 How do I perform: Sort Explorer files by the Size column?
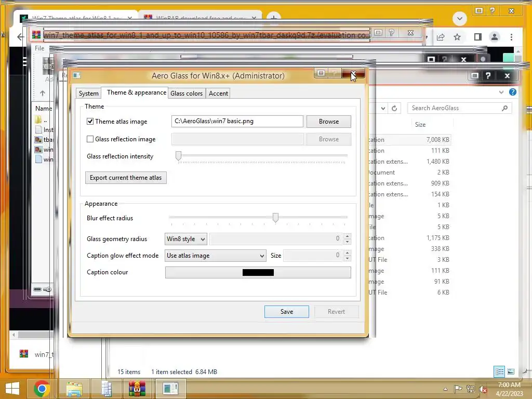[420, 125]
